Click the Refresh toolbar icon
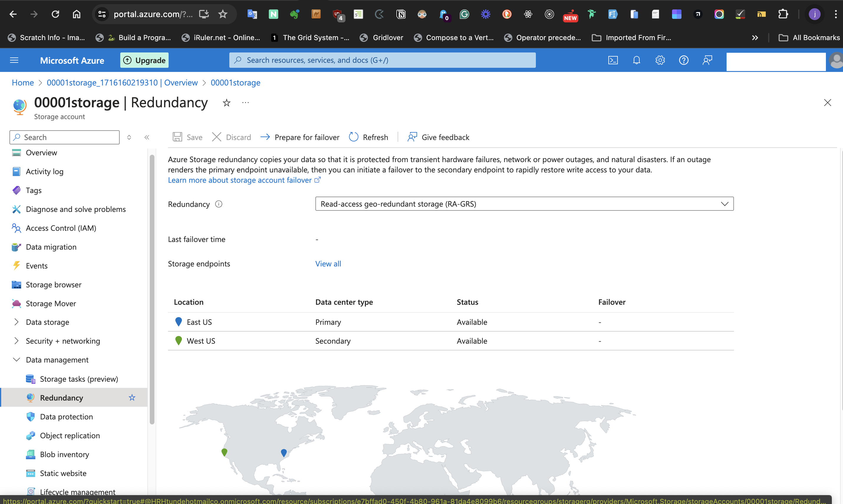This screenshot has width=843, height=504. coord(354,137)
